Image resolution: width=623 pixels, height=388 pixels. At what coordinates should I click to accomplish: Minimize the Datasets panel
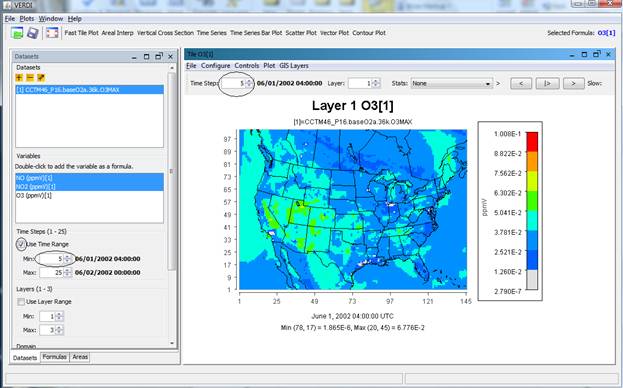point(134,57)
